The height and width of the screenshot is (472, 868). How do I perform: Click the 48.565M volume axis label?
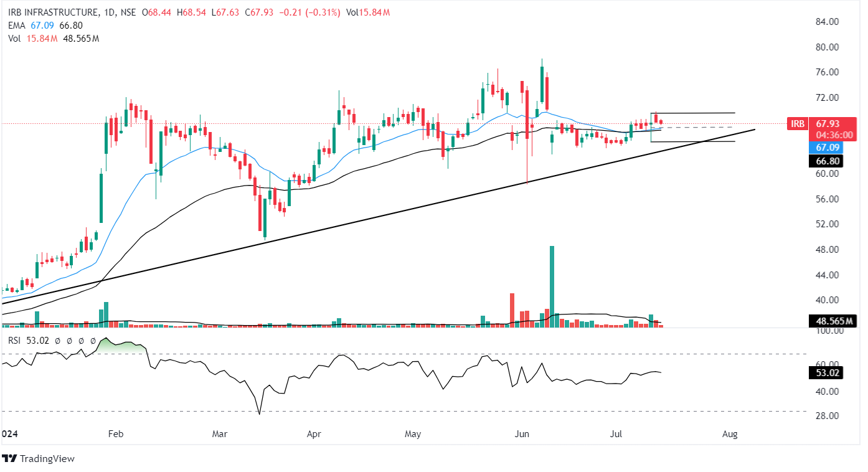(x=832, y=322)
